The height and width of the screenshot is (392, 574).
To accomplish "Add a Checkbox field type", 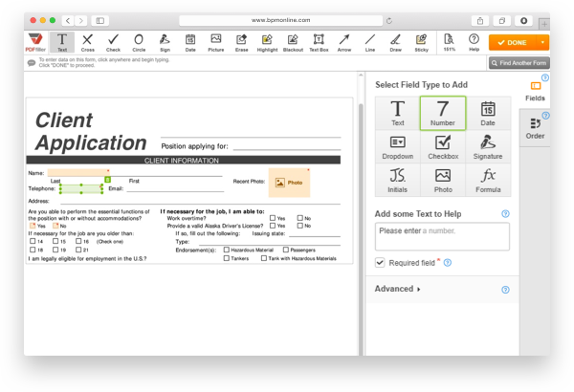I will 443,147.
